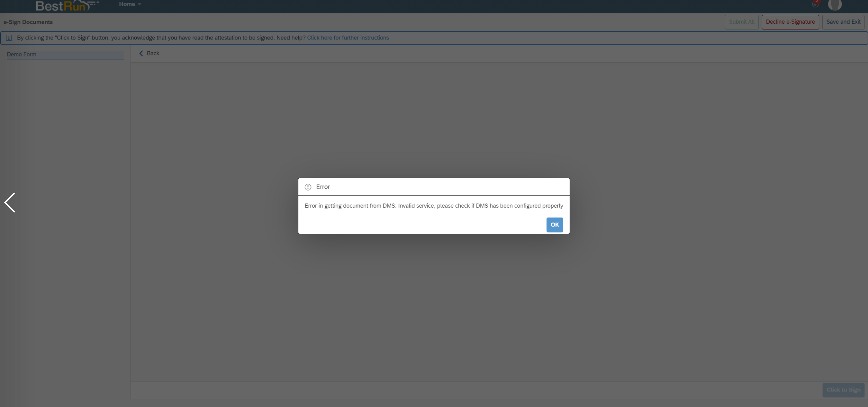Open 'Click here for further instructions' link
This screenshot has width=868, height=407.
point(348,38)
